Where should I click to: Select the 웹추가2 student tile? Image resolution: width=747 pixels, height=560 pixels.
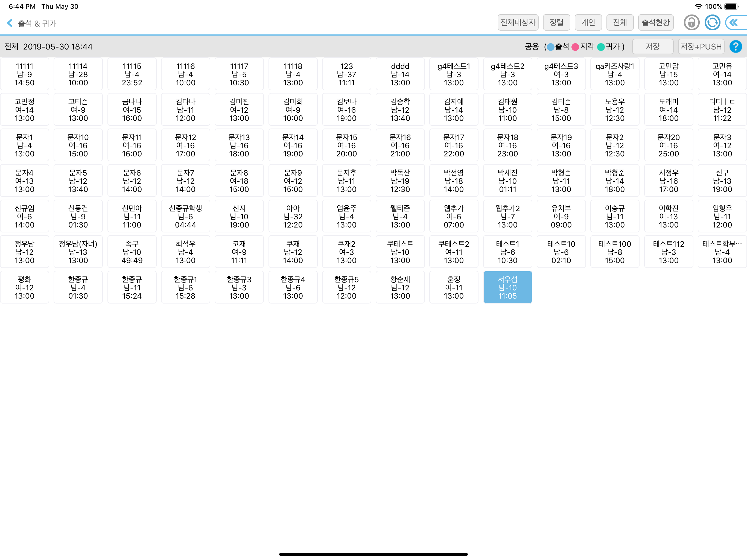tap(507, 216)
